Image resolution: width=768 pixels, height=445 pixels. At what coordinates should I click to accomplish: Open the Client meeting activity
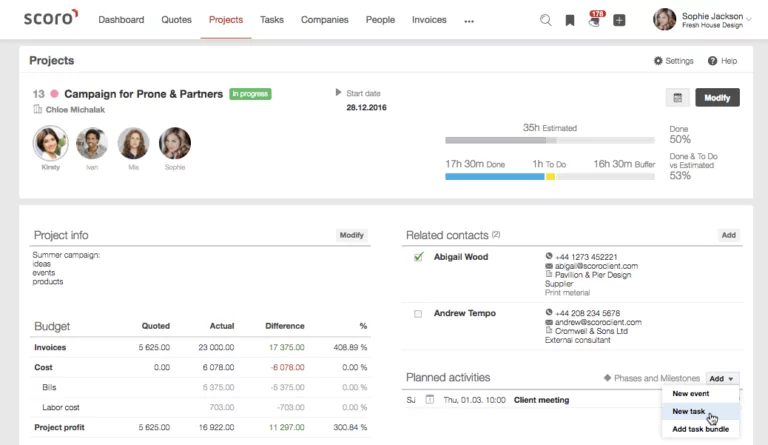click(541, 400)
